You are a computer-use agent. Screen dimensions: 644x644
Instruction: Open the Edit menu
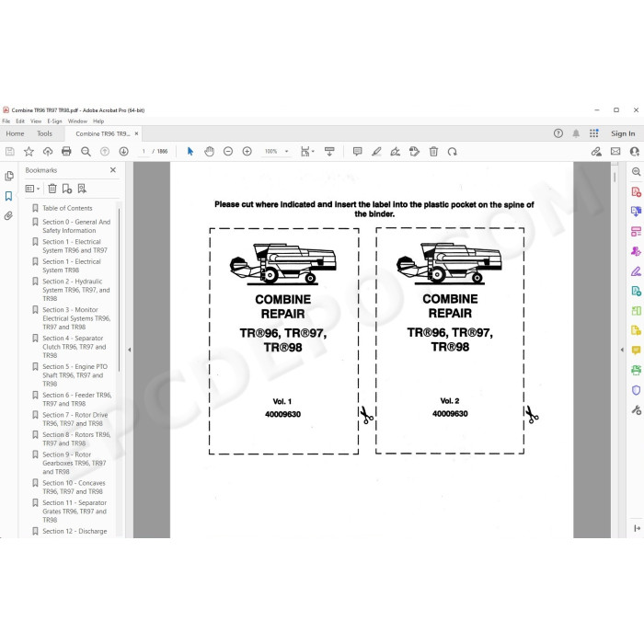(20, 121)
